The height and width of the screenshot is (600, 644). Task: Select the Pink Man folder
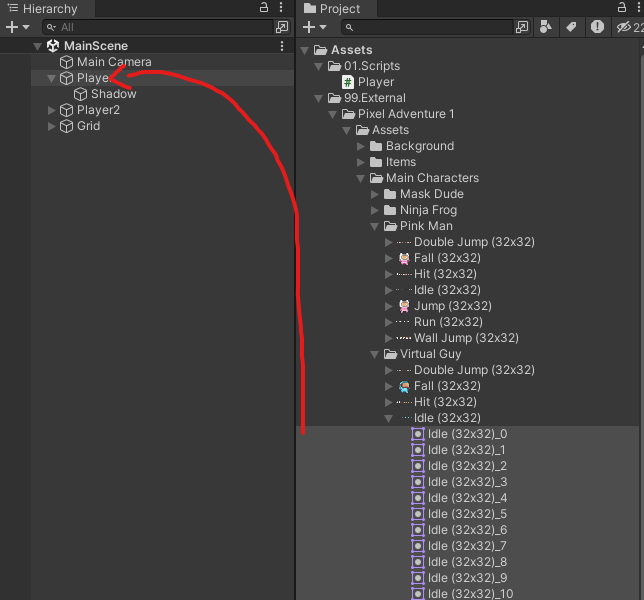click(426, 226)
